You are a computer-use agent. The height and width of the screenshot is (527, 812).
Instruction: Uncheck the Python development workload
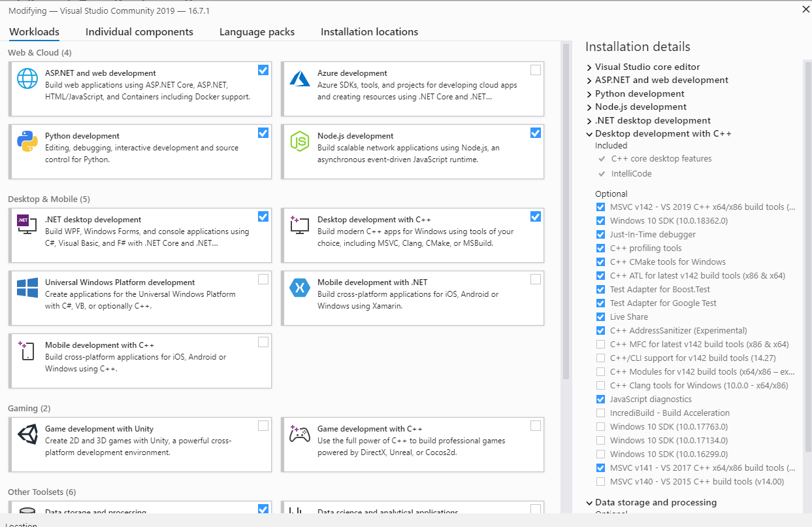[x=263, y=133]
